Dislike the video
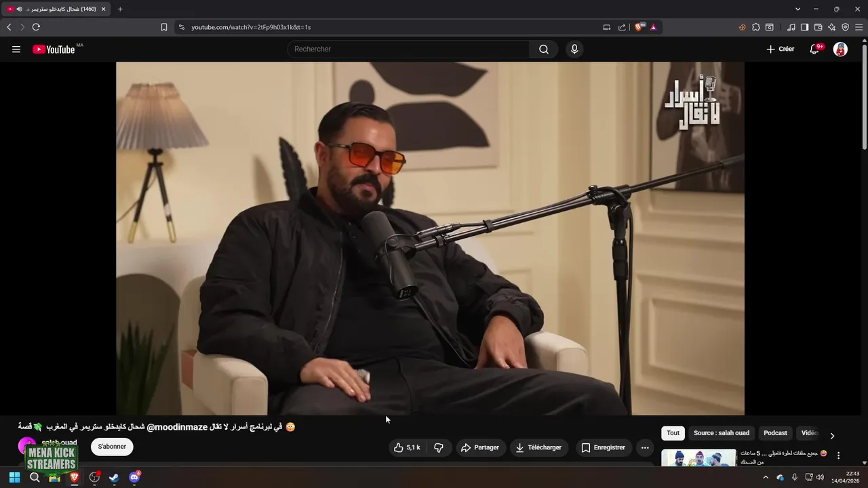 point(439,447)
